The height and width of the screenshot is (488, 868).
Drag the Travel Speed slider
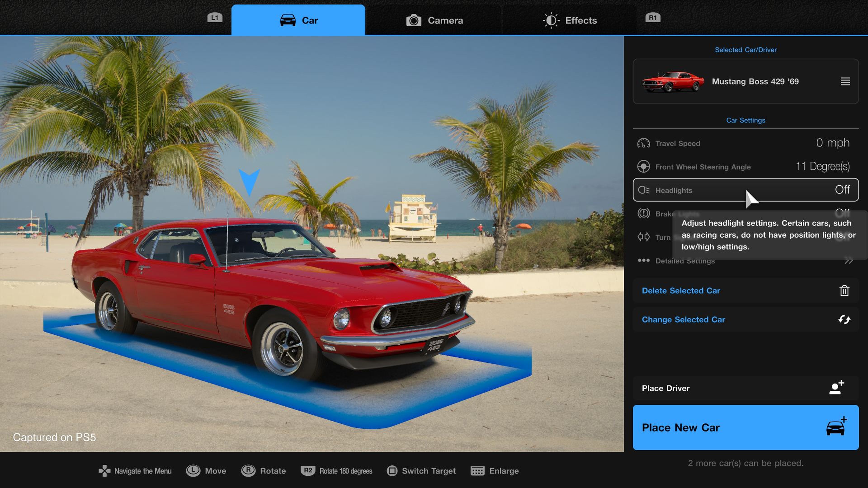click(x=745, y=143)
